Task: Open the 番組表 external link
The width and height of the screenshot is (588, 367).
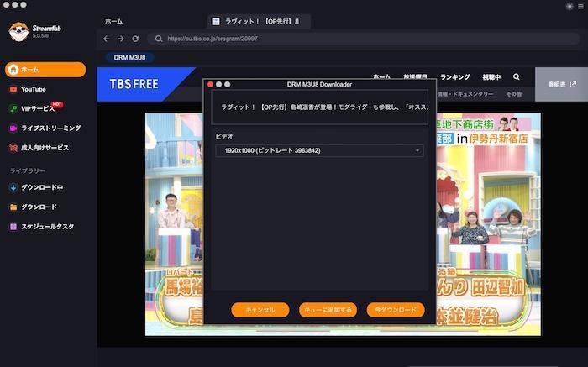Action: pos(561,84)
